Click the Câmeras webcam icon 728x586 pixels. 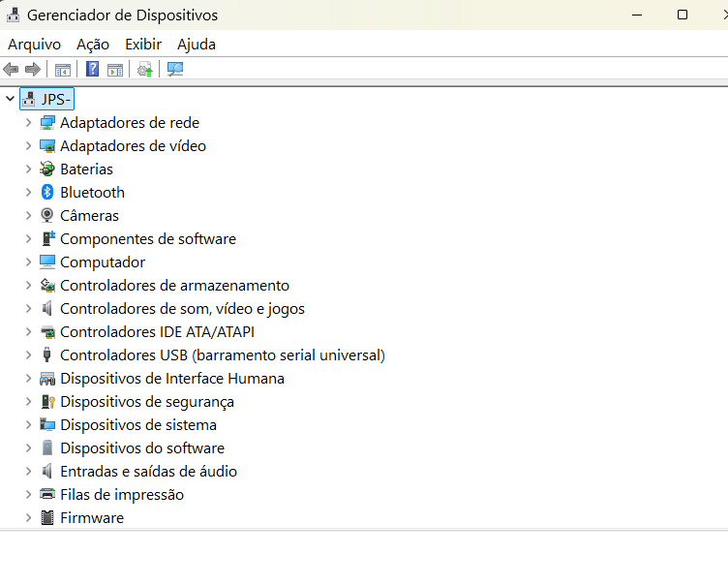point(46,216)
